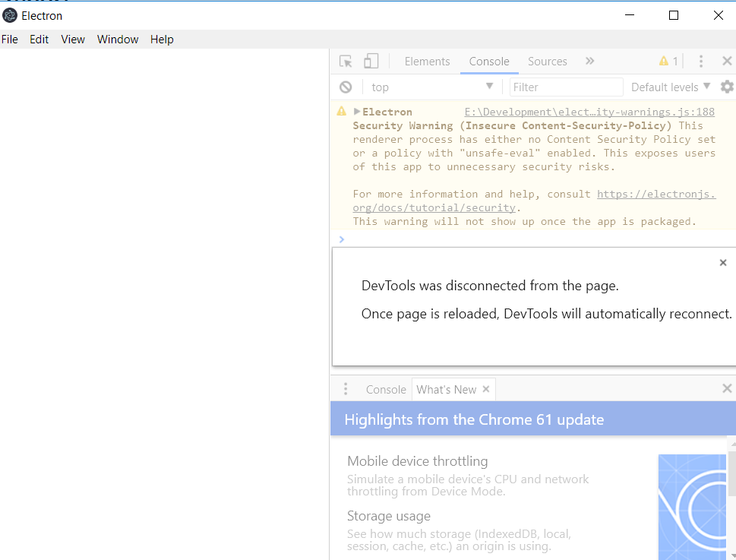This screenshot has width=736, height=560.
Task: Click the Mobile device throttling heading
Action: click(x=417, y=461)
